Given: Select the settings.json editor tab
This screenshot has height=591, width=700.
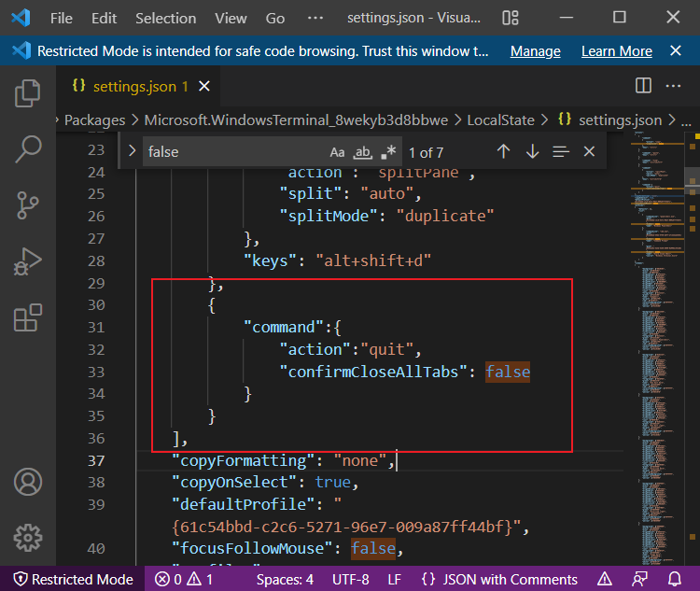Looking at the screenshot, I should [x=131, y=86].
